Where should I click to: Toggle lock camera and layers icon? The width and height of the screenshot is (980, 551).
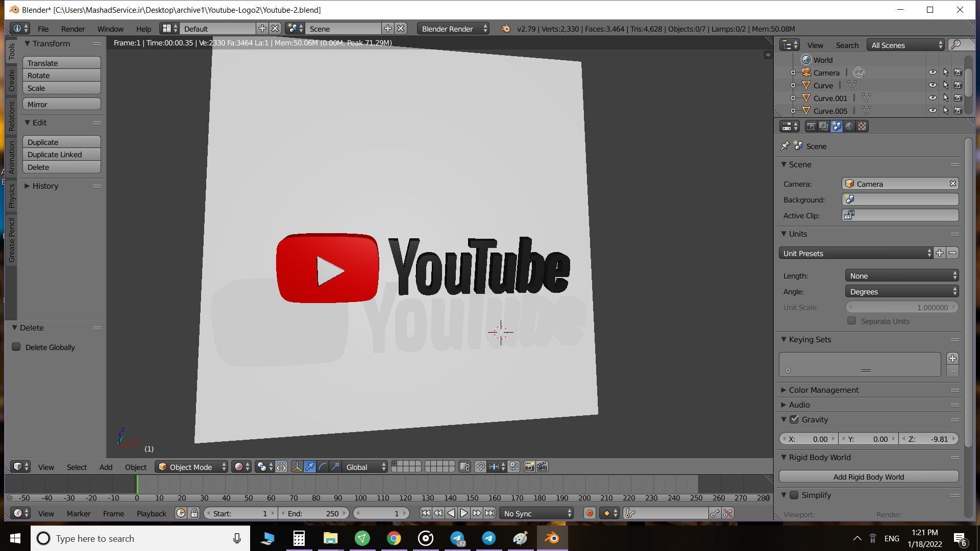(x=464, y=467)
